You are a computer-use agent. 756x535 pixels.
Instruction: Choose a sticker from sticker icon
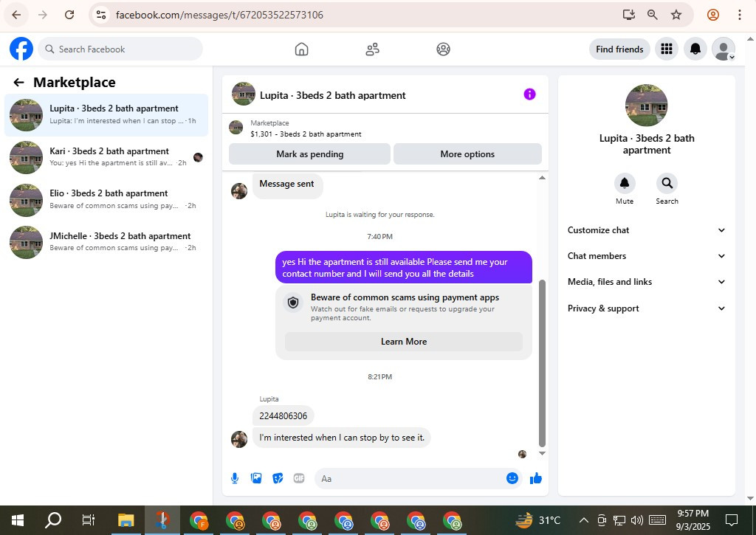[278, 478]
